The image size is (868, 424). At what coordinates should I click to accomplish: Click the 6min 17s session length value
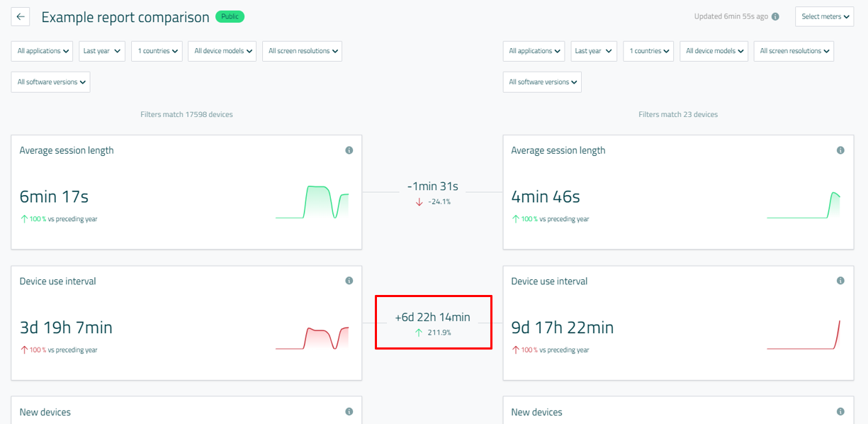[54, 197]
